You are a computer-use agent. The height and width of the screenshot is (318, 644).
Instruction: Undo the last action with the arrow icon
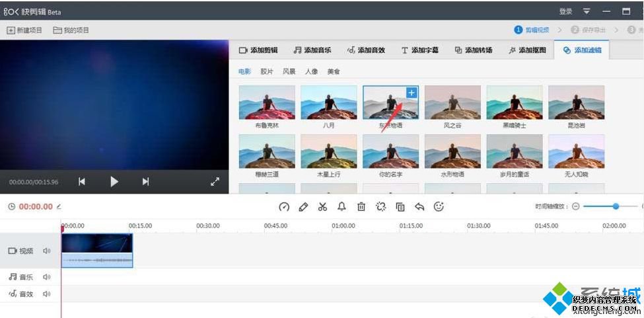click(x=419, y=207)
